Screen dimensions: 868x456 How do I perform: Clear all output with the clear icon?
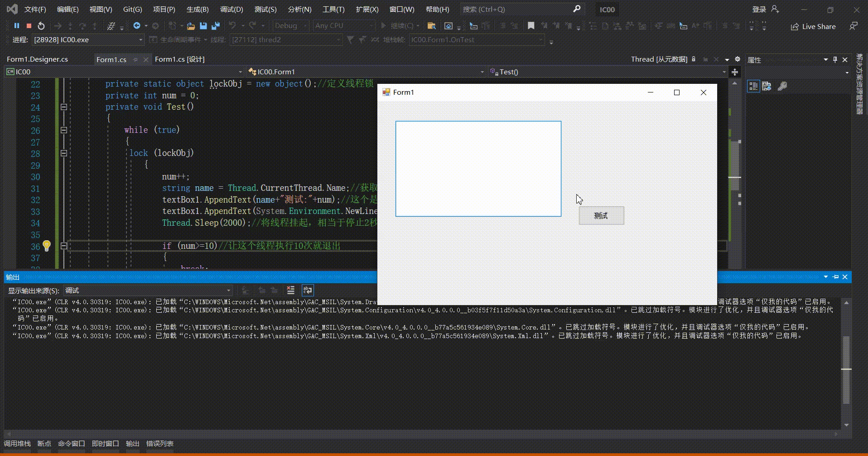point(291,291)
